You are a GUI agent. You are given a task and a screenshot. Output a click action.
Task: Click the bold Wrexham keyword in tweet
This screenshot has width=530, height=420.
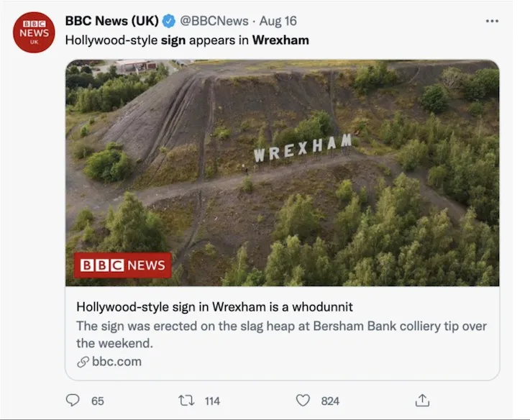click(x=280, y=40)
